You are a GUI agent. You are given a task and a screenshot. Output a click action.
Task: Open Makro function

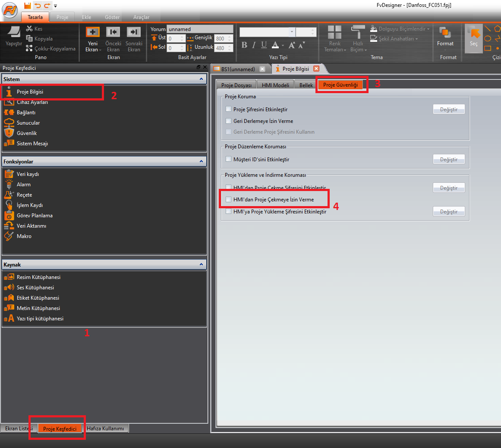point(24,236)
